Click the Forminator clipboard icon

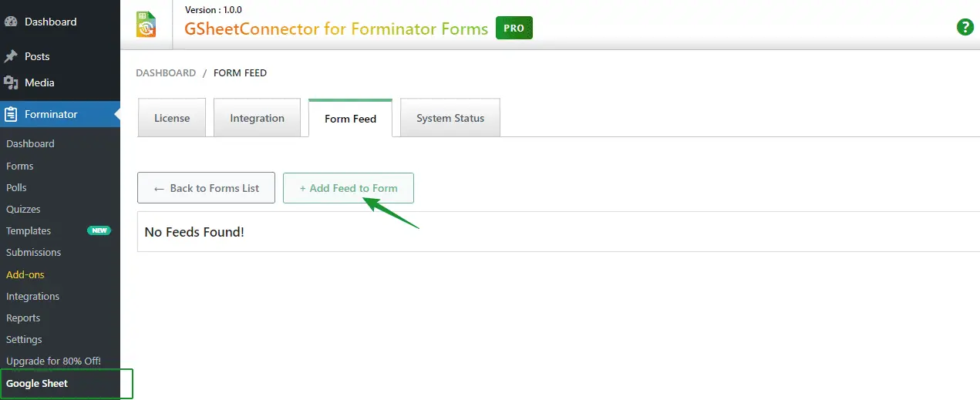[11, 114]
